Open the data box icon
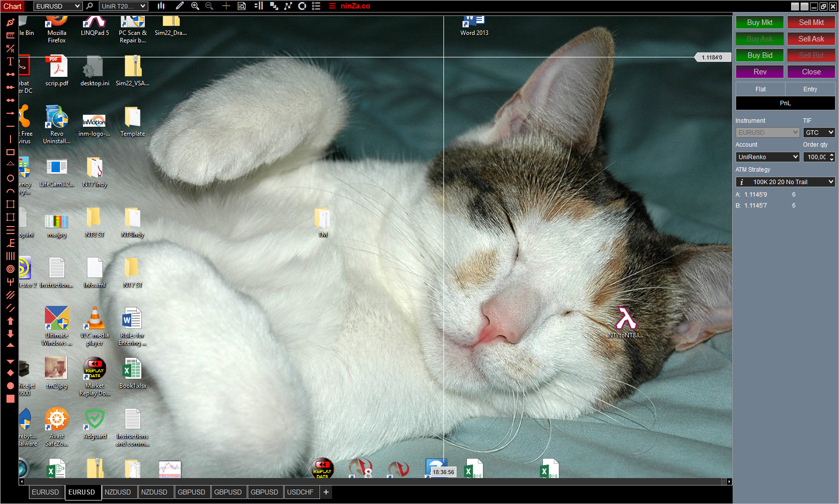 click(242, 6)
